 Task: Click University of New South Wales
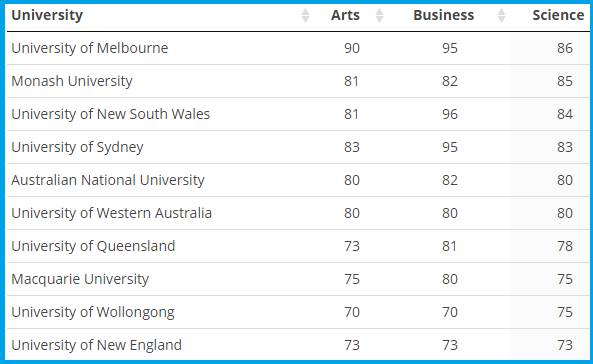click(110, 114)
